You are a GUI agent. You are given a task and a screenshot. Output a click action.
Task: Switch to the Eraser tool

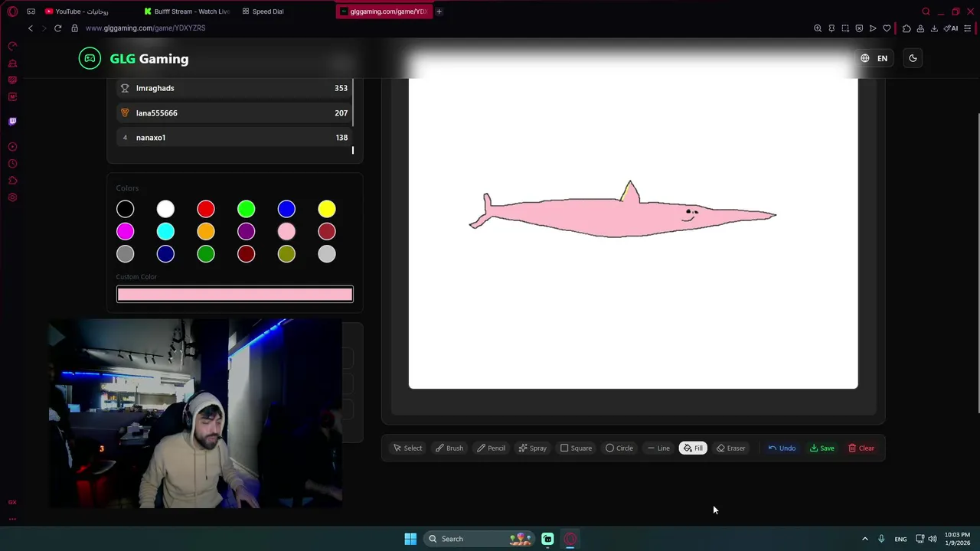click(730, 448)
